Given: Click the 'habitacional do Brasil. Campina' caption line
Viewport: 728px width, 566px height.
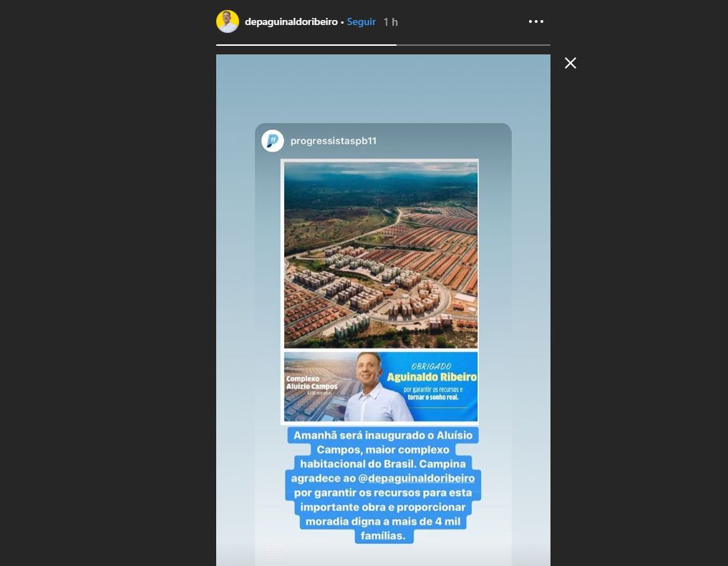Looking at the screenshot, I should [383, 464].
